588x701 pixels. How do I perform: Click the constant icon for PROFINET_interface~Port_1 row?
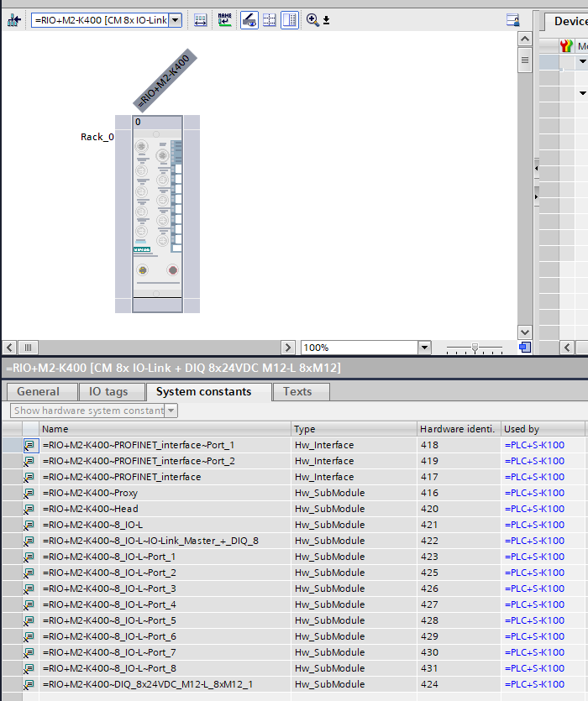29,445
